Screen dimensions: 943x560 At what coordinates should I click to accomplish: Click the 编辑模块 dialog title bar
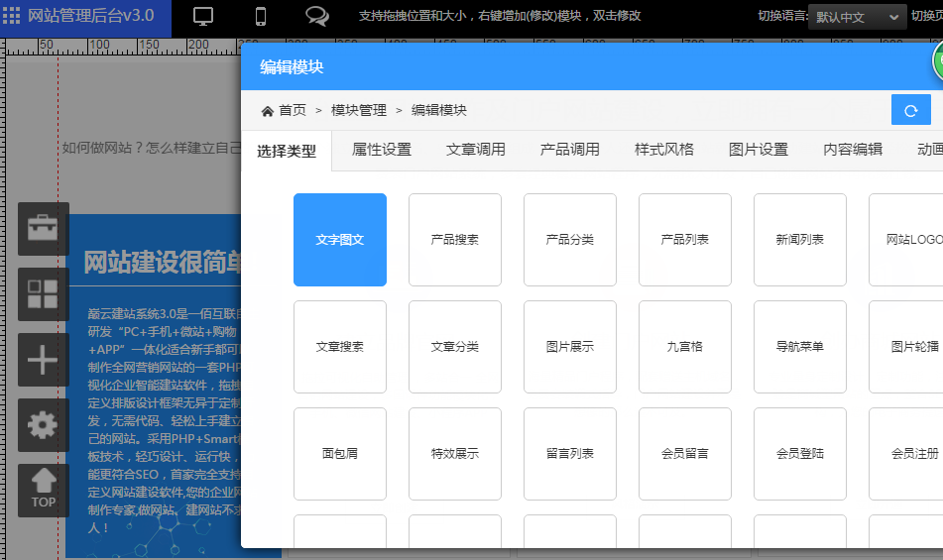coord(592,66)
